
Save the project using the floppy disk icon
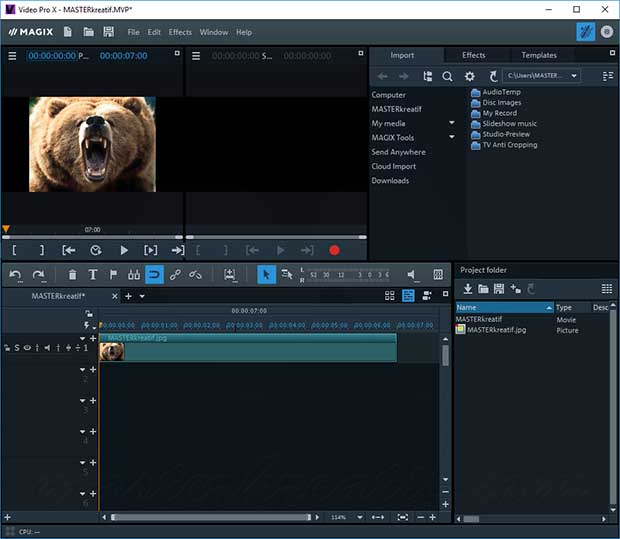coord(108,32)
